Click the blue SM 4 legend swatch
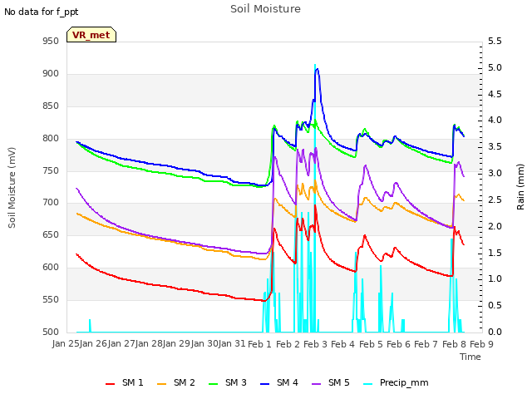Image resolution: width=532 pixels, height=399 pixels. pyautogui.click(x=264, y=384)
